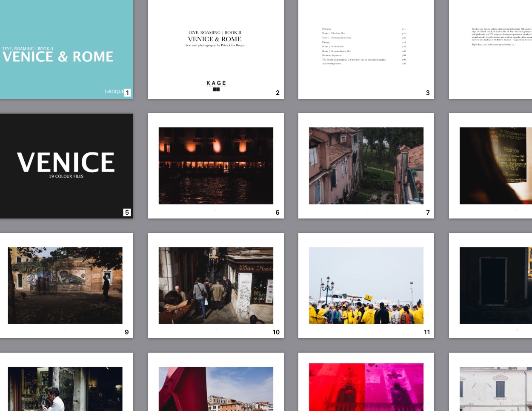Click the '1EYE, ROAMING | BOOK II' title-page heading

tap(215, 33)
